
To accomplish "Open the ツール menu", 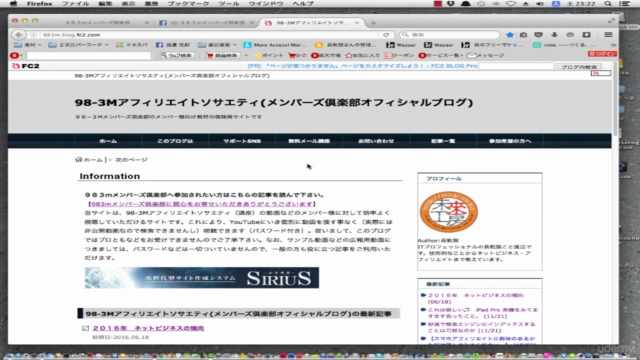I will [229, 4].
